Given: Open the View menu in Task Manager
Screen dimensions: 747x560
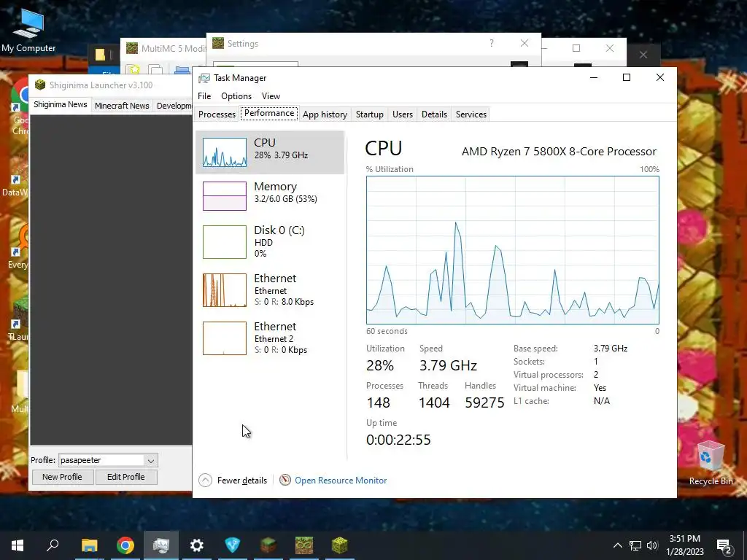Looking at the screenshot, I should [x=271, y=96].
